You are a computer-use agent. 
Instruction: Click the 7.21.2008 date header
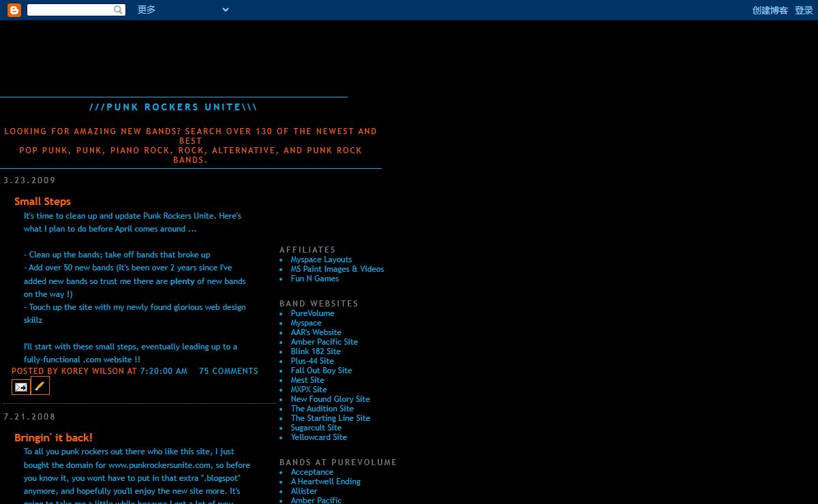click(x=29, y=417)
